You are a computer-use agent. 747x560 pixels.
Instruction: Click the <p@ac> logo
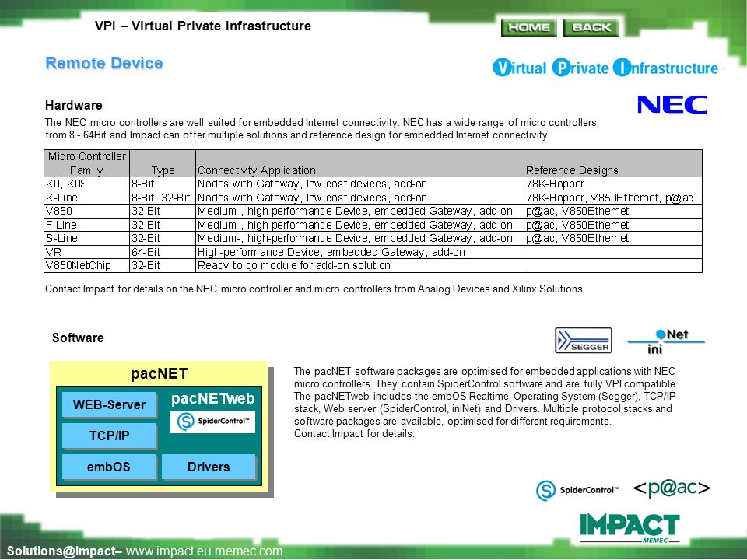[672, 488]
